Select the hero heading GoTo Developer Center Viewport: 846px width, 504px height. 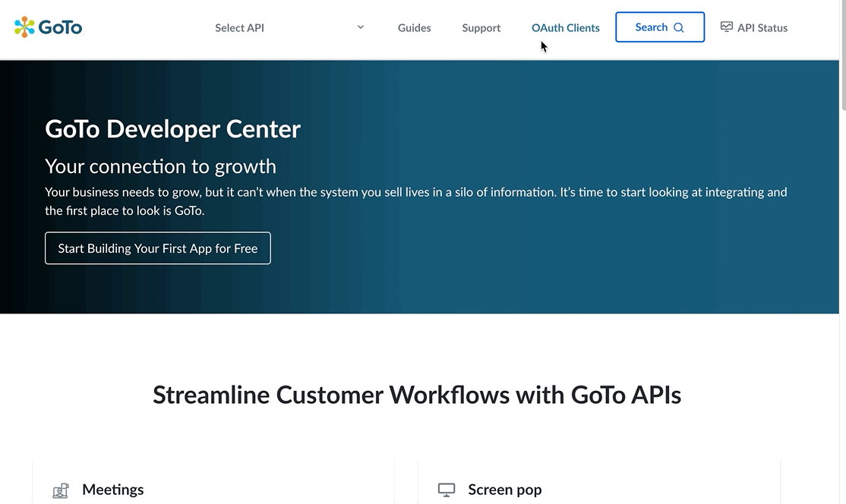pos(172,129)
